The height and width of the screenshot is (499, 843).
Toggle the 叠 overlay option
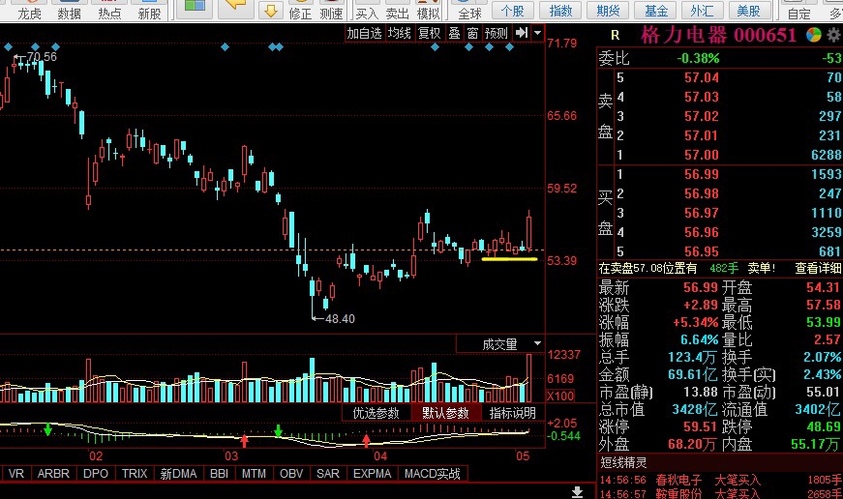[x=455, y=33]
